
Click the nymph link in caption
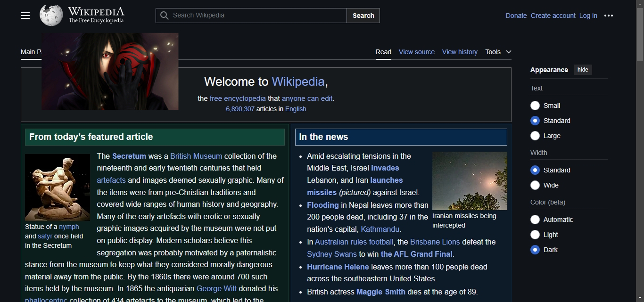tap(69, 227)
